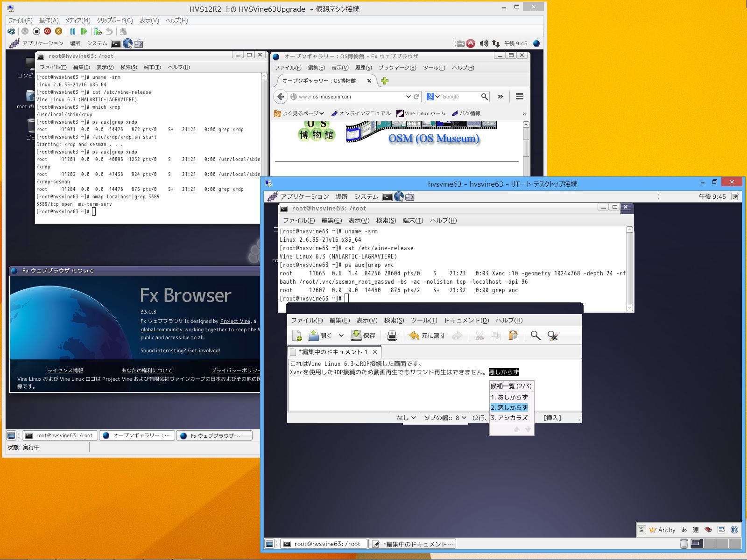Open the hamburger menu in Fx browser
This screenshot has width=747, height=560.
tap(520, 97)
